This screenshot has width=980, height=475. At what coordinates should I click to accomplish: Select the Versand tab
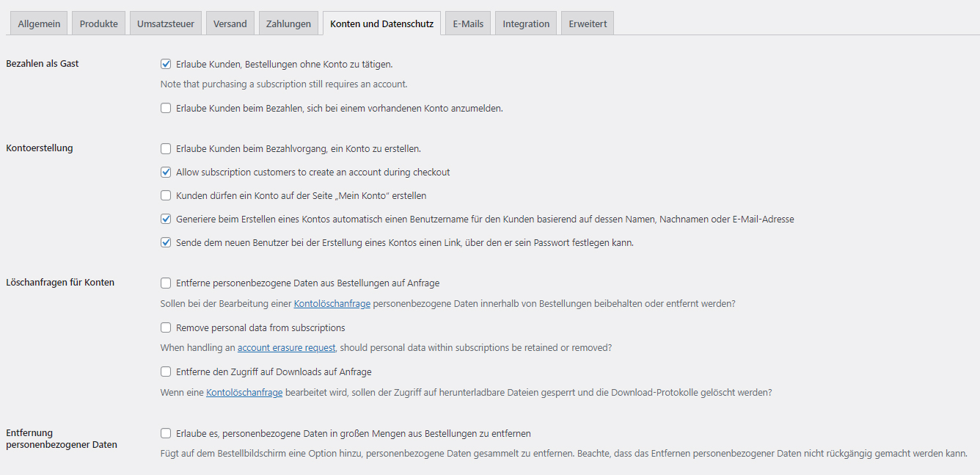[230, 23]
